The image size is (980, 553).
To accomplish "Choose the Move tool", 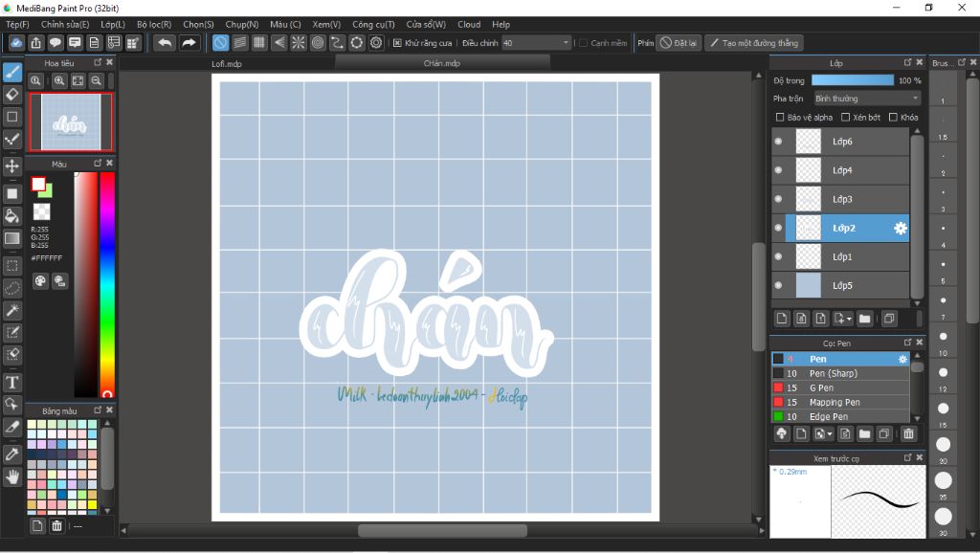I will coord(11,166).
